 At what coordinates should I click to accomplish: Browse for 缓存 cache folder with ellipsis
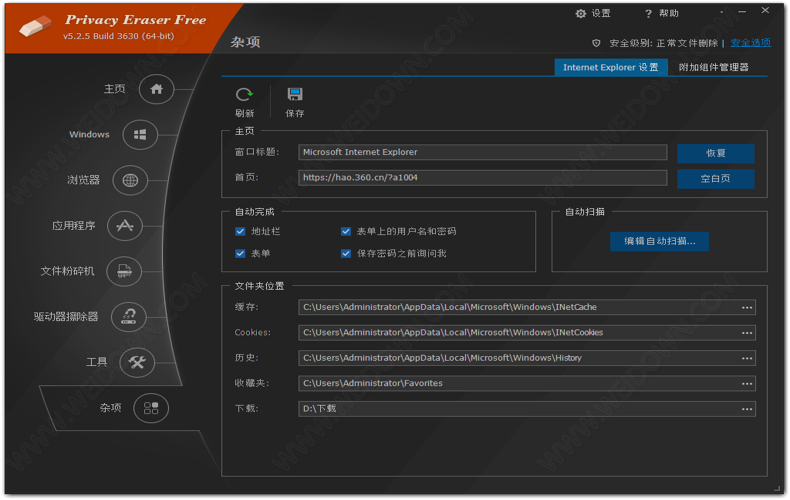point(747,307)
